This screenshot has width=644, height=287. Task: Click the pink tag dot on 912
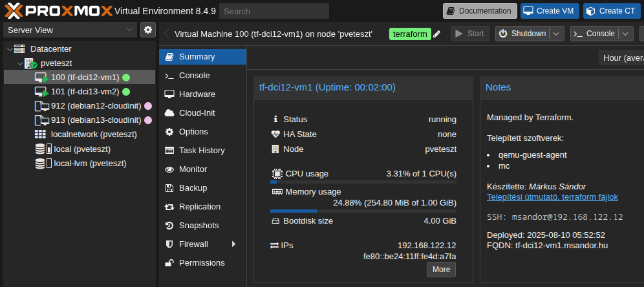point(148,107)
